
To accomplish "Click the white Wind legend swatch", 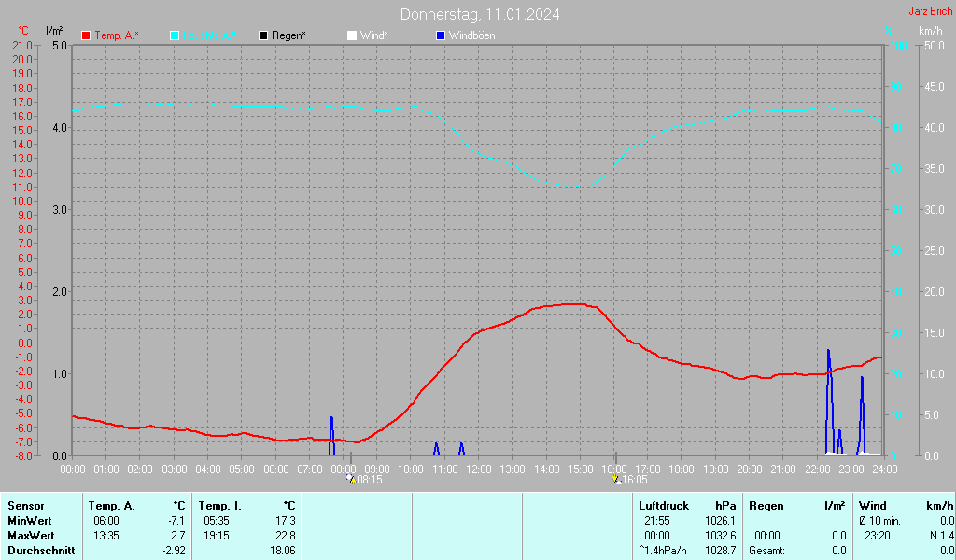I will point(352,36).
